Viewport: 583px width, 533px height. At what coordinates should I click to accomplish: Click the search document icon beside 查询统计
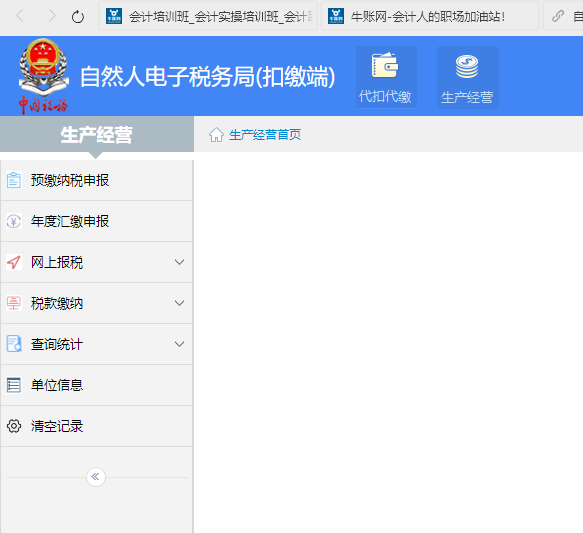click(14, 344)
